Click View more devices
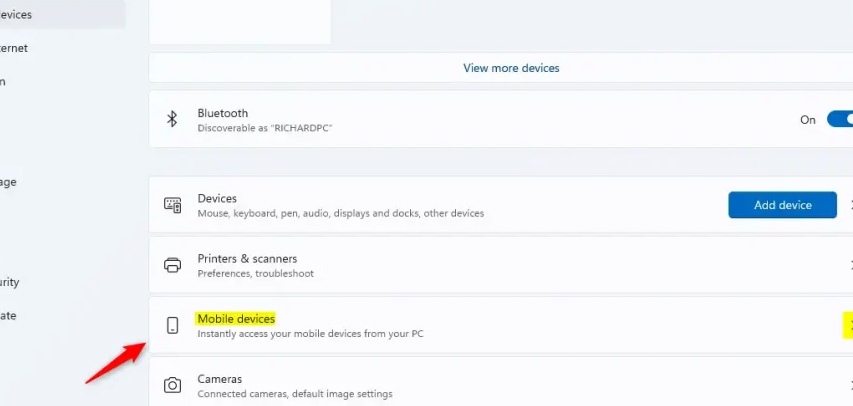The width and height of the screenshot is (853, 406). (511, 68)
